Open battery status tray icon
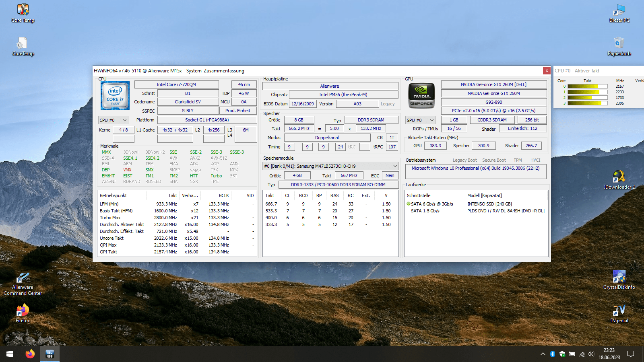This screenshot has height=362, width=644. (572, 354)
